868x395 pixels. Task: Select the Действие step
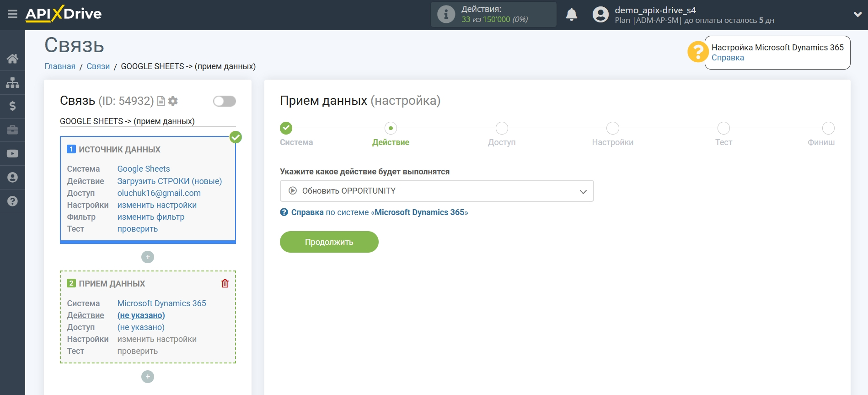click(x=391, y=128)
